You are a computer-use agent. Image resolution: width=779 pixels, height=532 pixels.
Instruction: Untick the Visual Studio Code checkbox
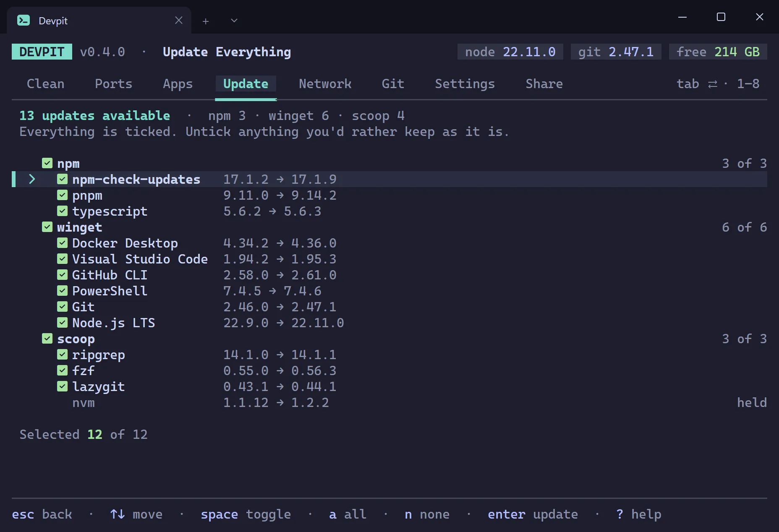[63, 259]
